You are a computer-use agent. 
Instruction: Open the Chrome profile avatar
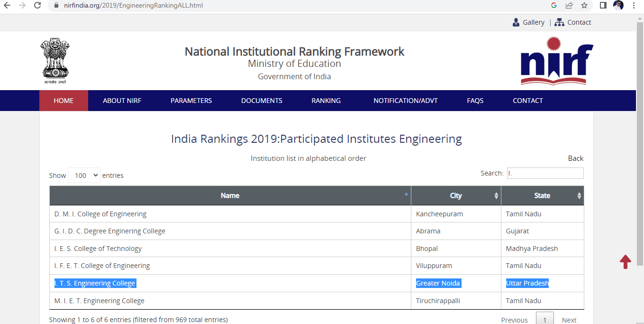pos(618,6)
